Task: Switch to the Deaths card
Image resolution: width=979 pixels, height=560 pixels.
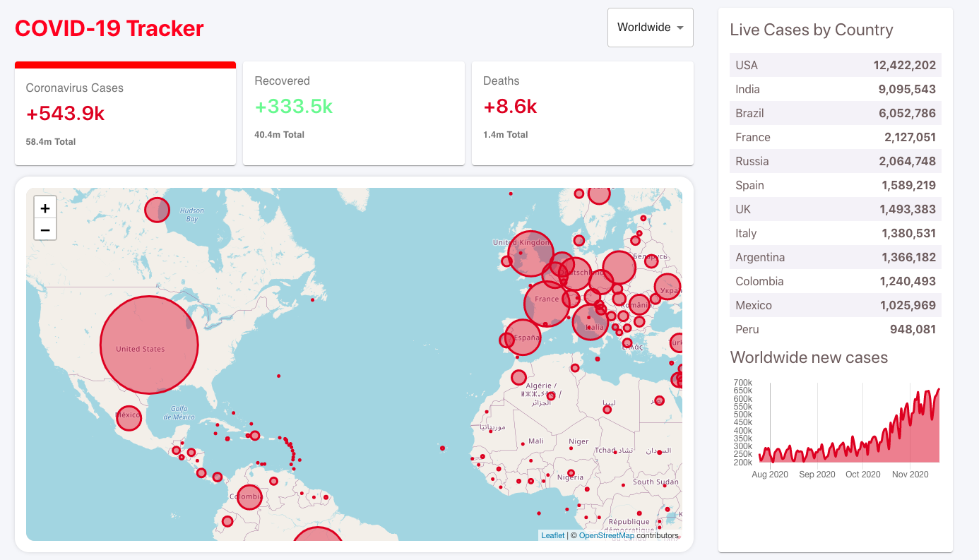Action: tap(583, 114)
